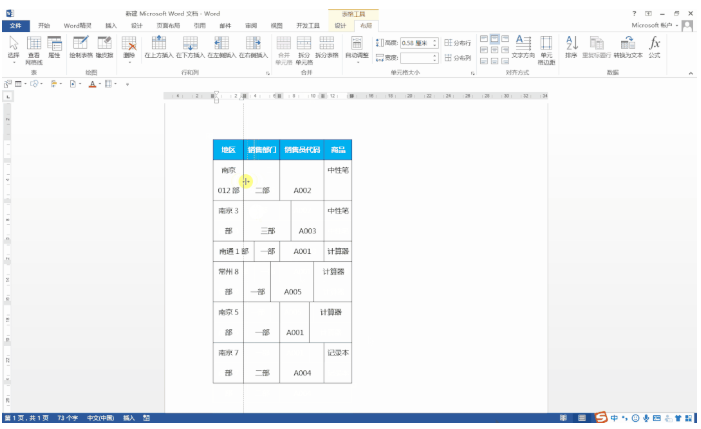Click the column width input field
701x429 pixels.
416,58
